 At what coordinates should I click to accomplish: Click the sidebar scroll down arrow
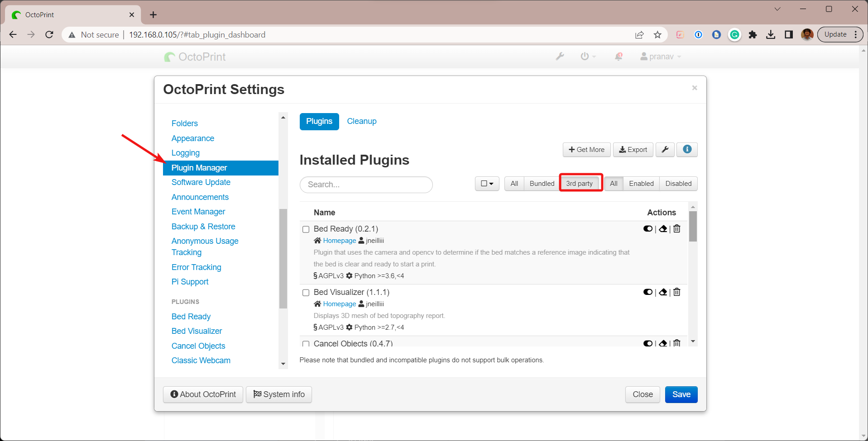point(283,364)
